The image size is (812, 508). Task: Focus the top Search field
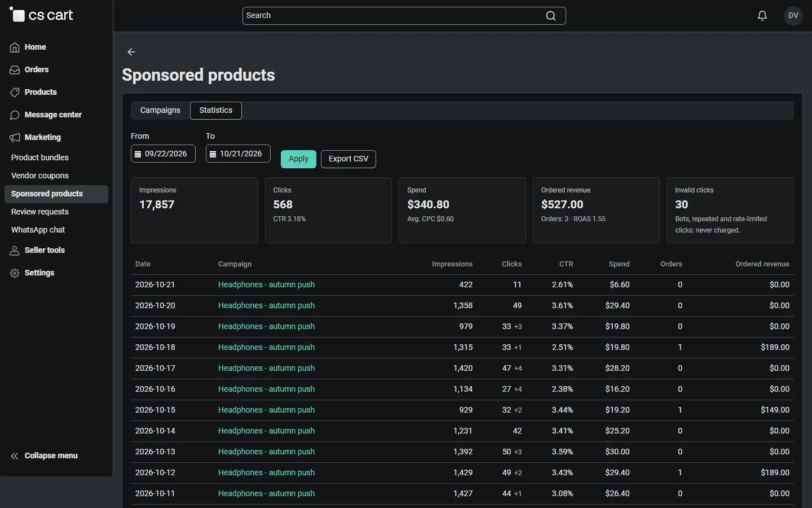[404, 16]
